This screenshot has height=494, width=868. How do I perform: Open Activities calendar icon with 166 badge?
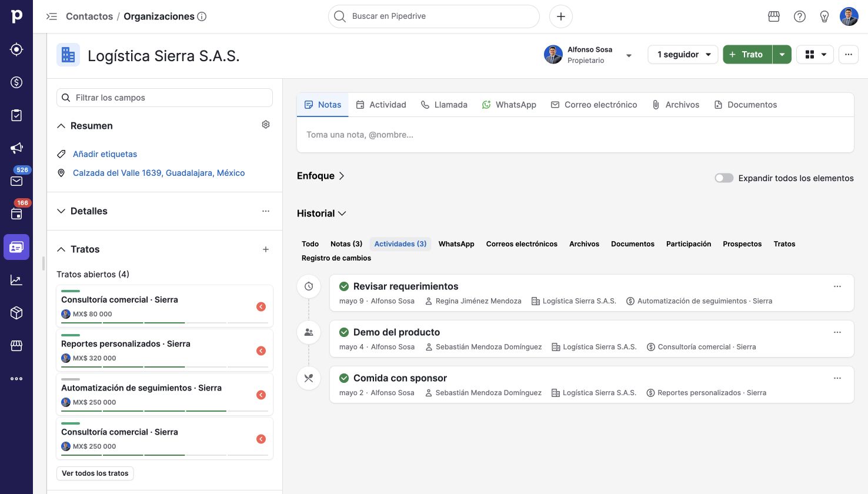click(16, 214)
